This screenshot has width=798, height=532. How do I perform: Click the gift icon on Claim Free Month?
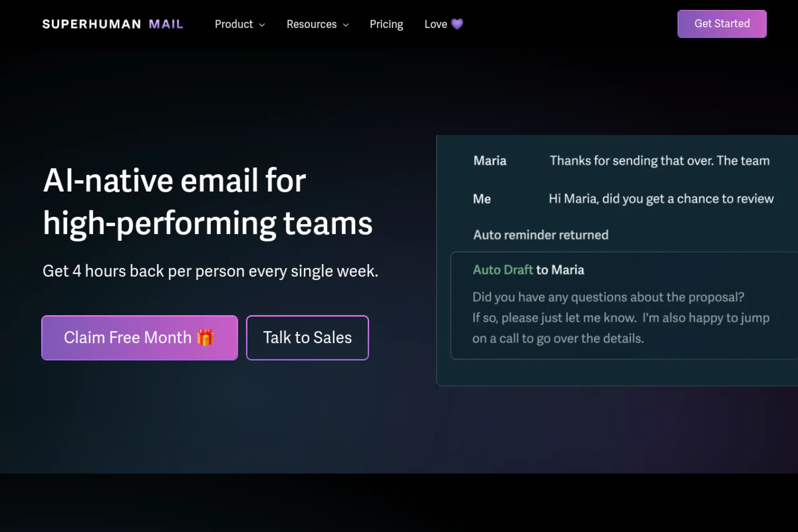point(205,338)
